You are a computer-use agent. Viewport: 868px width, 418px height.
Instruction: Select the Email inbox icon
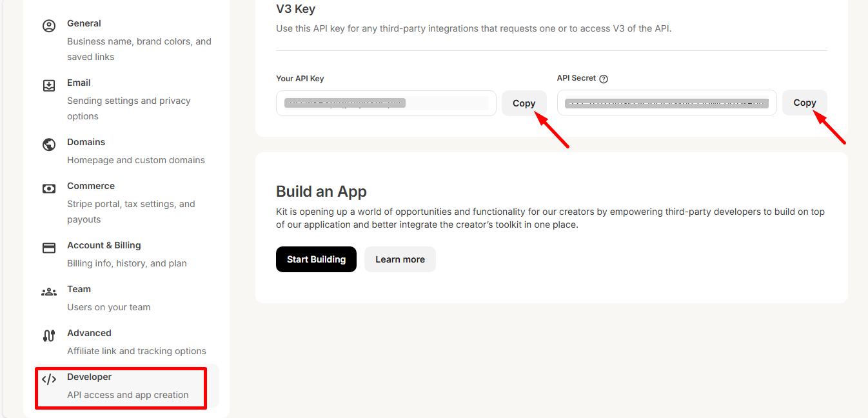click(x=49, y=85)
